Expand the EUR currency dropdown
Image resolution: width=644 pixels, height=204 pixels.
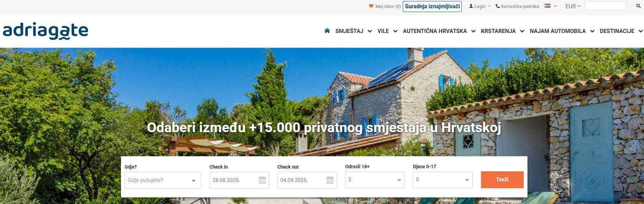tap(573, 6)
